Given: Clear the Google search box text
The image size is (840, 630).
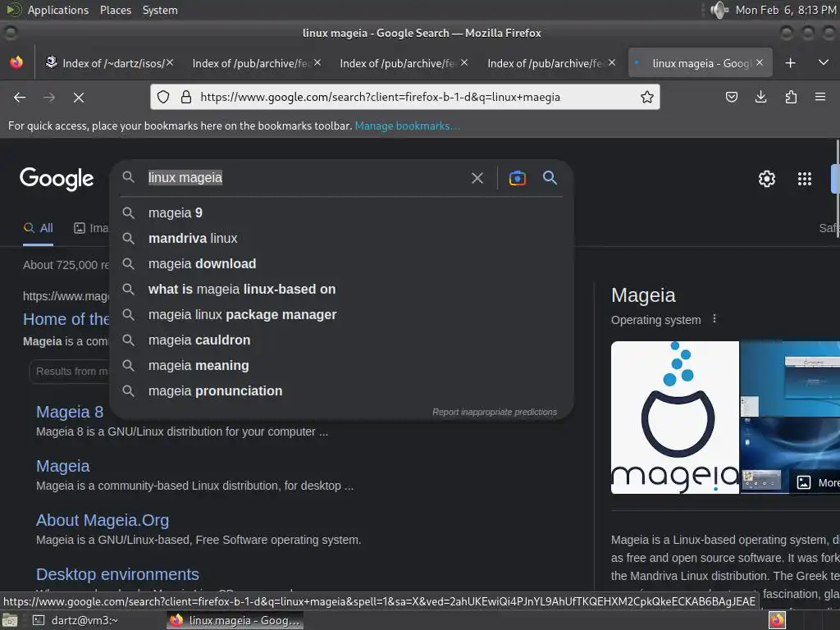Looking at the screenshot, I should click(477, 178).
